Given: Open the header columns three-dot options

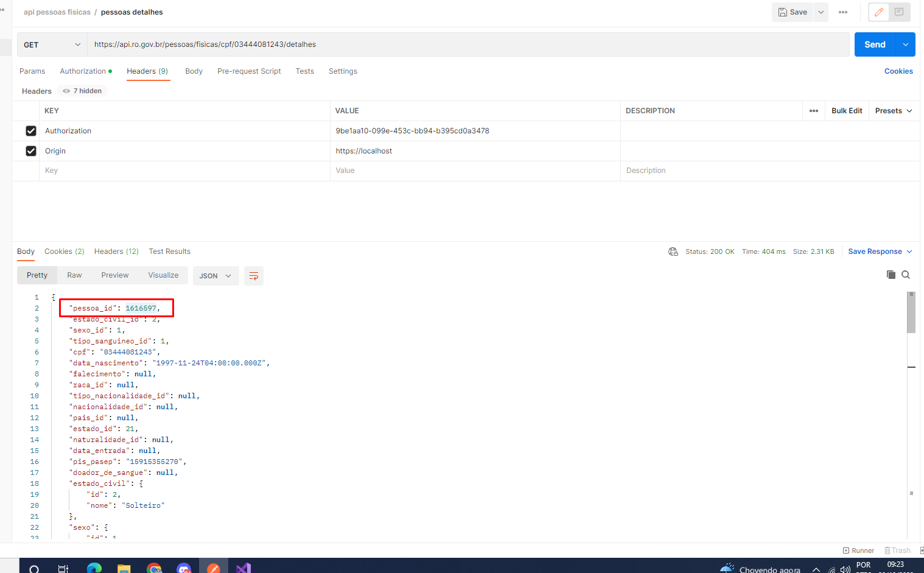Looking at the screenshot, I should tap(814, 111).
